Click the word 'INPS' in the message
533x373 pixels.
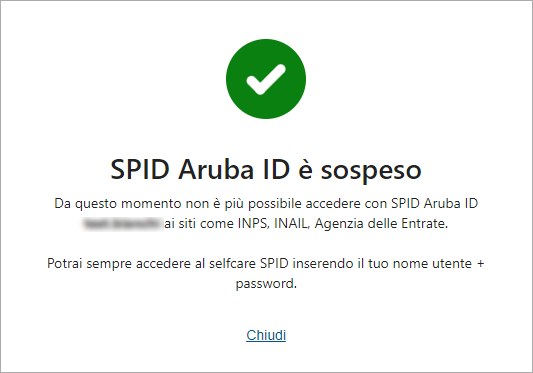pyautogui.click(x=253, y=224)
